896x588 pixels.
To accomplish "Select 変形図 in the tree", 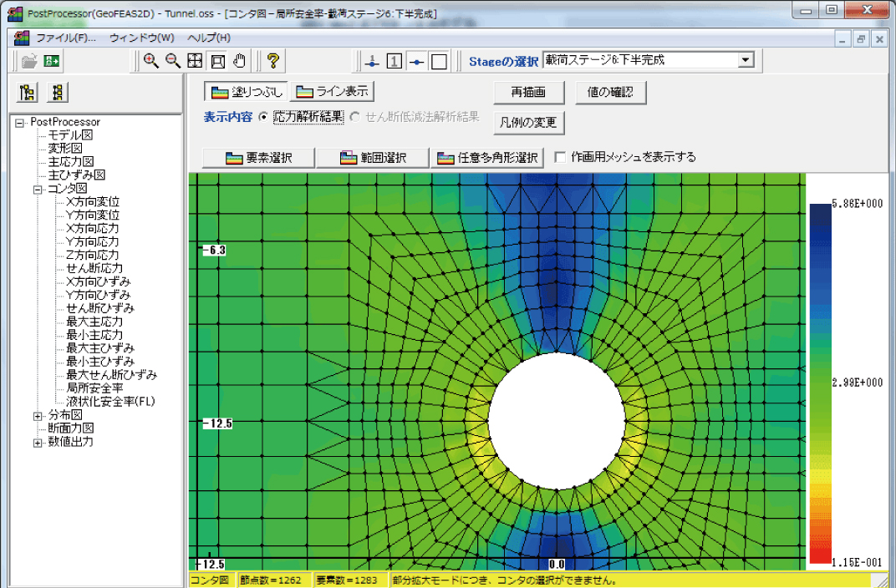I will coord(64,149).
